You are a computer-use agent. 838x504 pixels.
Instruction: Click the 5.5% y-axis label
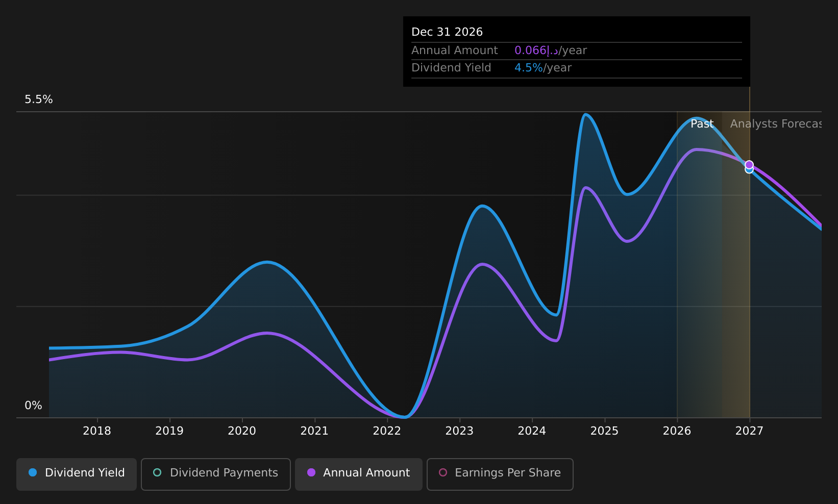(39, 99)
